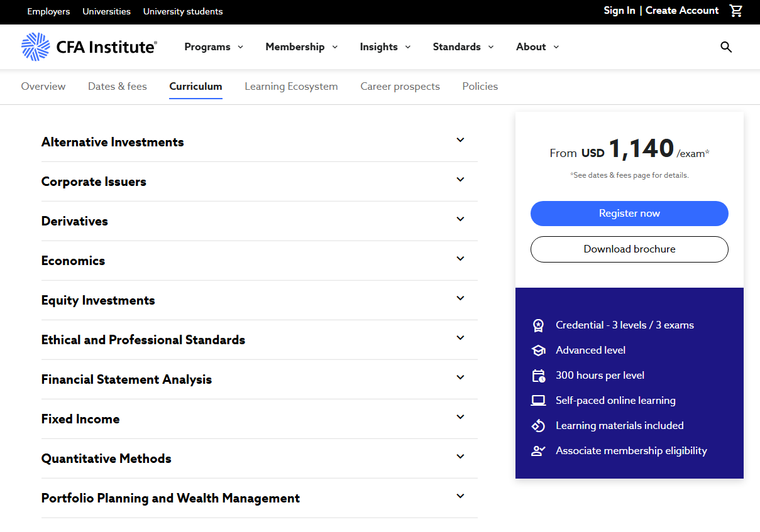Click the Download brochure button

coord(629,249)
